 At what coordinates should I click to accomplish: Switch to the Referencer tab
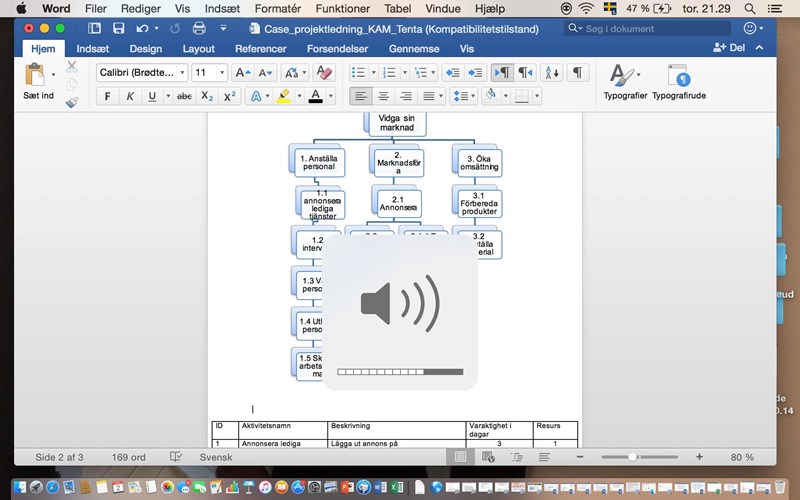(x=260, y=48)
